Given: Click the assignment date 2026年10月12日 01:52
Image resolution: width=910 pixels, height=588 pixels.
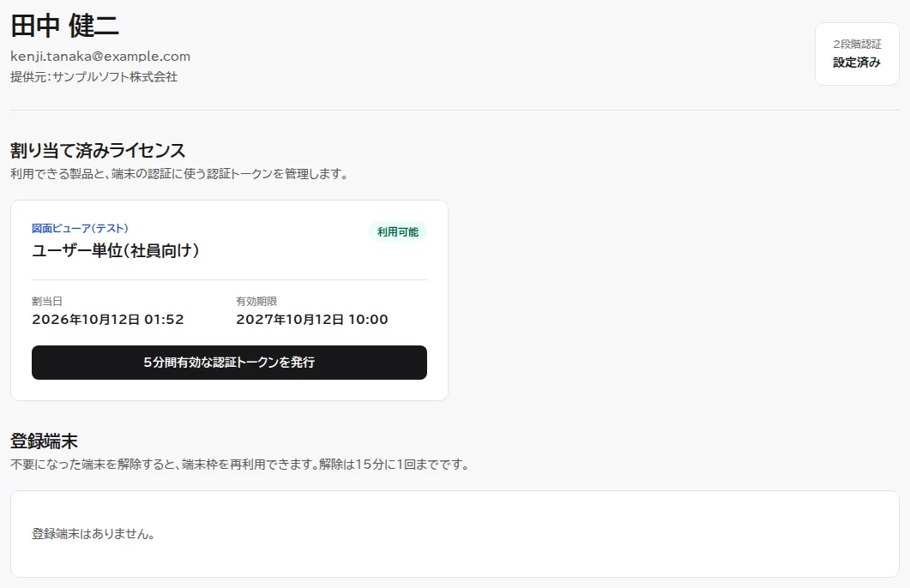Looking at the screenshot, I should pyautogui.click(x=108, y=320).
